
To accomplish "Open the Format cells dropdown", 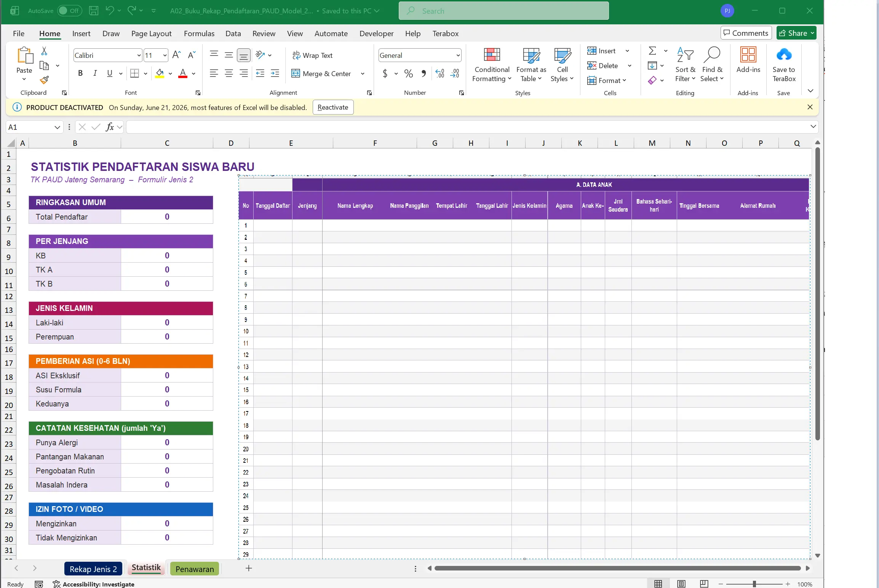I will pyautogui.click(x=607, y=81).
